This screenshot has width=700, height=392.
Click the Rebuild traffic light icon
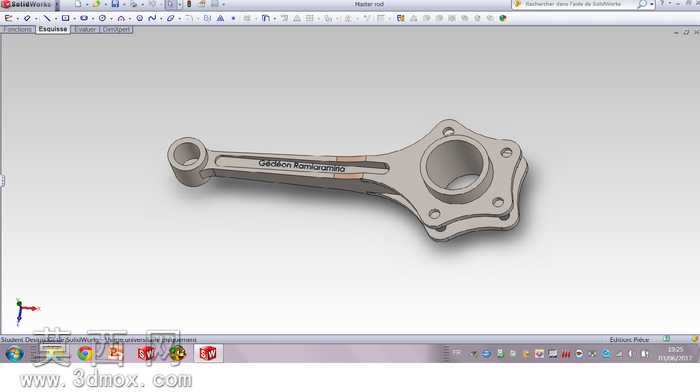point(189,4)
